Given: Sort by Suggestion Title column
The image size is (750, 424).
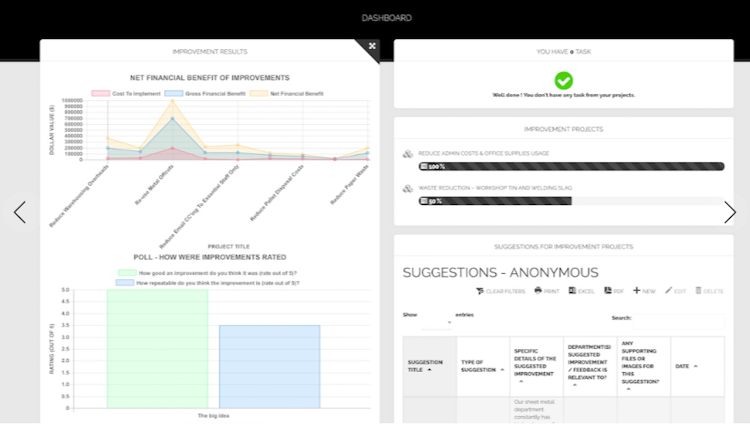Looking at the screenshot, I should click(x=430, y=367).
